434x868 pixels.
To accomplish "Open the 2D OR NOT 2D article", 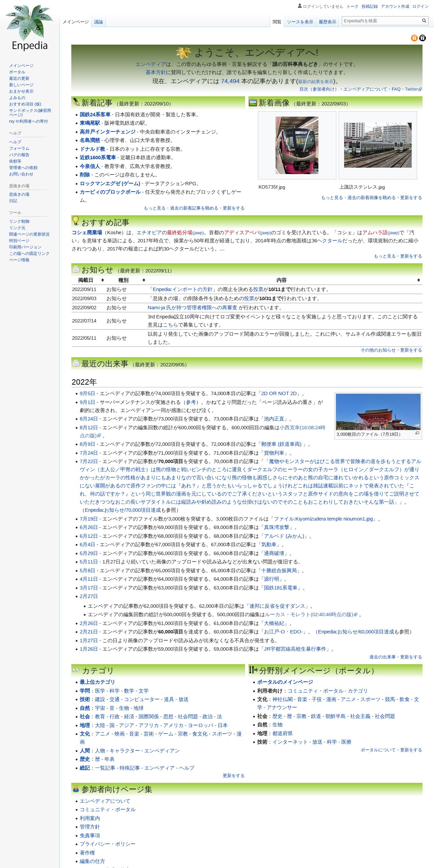I will 279,393.
